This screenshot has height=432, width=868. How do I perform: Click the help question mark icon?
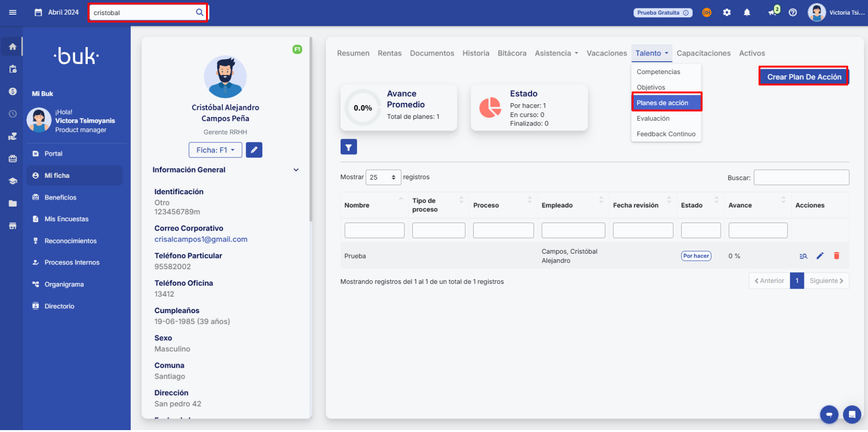[x=793, y=13]
